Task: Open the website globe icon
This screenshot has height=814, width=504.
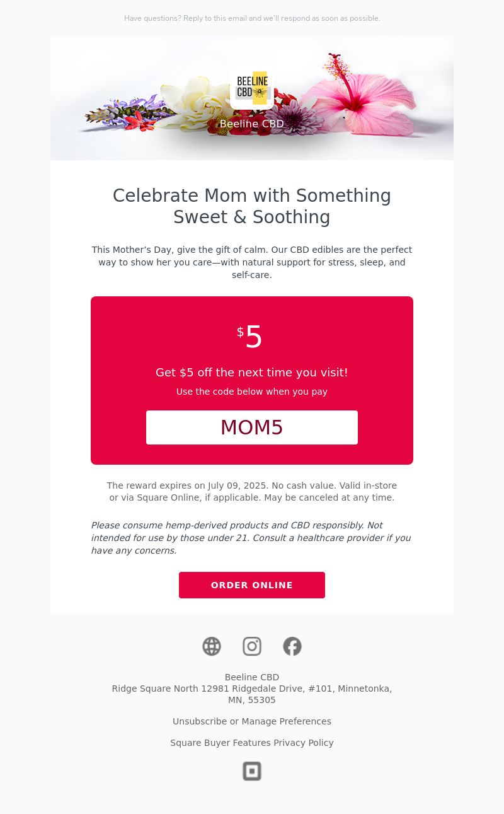Action: 212,646
